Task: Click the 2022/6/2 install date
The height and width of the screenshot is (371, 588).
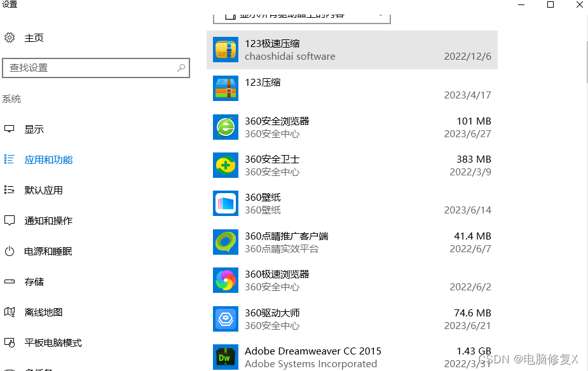Action: [470, 287]
